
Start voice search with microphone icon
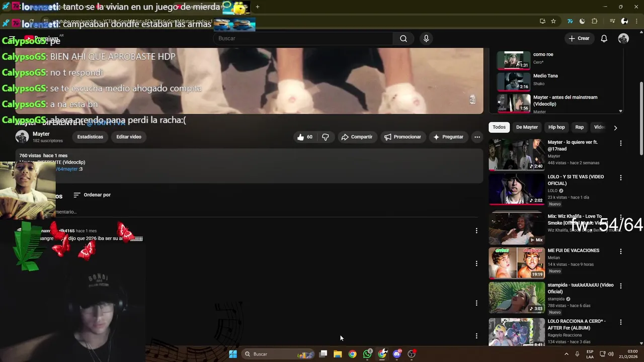[x=426, y=39]
